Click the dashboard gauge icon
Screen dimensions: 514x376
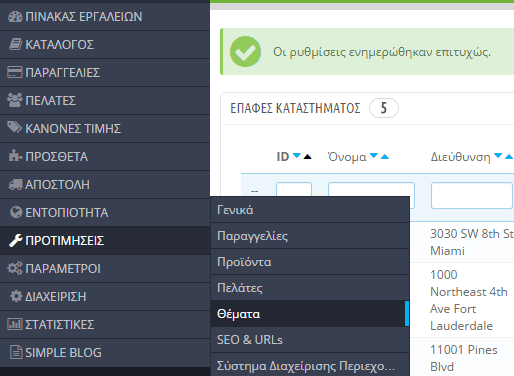point(15,17)
